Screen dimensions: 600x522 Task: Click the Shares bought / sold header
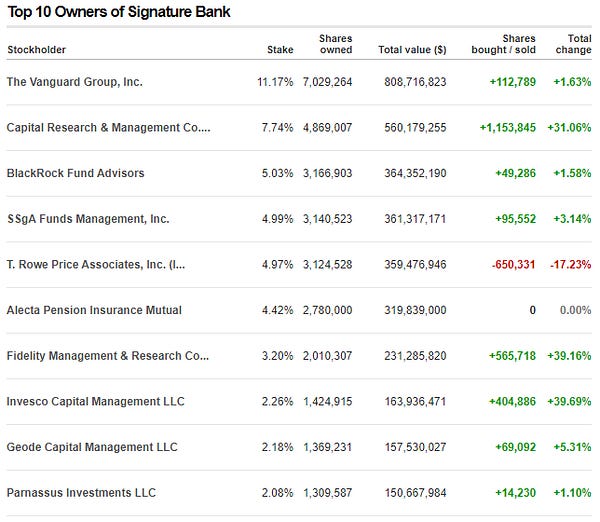503,44
